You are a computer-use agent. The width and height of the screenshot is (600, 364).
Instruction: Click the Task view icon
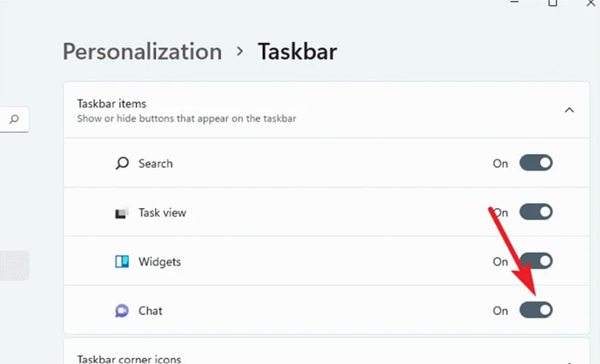[x=122, y=212]
